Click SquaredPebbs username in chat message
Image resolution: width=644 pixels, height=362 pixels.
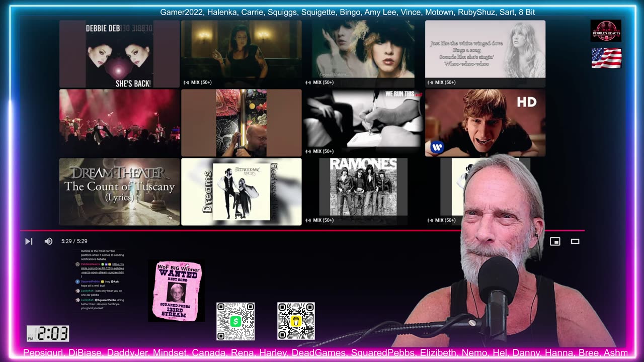pyautogui.click(x=90, y=282)
